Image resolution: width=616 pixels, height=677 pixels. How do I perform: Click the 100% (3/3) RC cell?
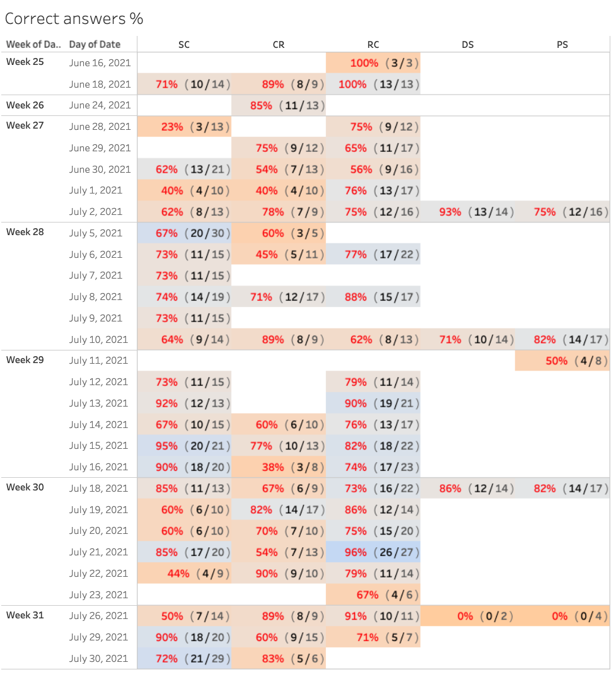tap(373, 63)
